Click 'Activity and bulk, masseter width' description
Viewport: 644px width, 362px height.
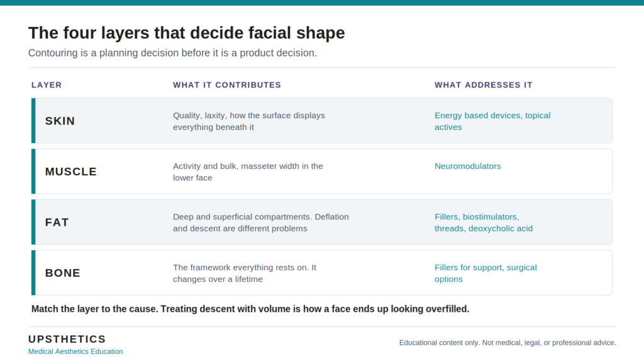(248, 172)
